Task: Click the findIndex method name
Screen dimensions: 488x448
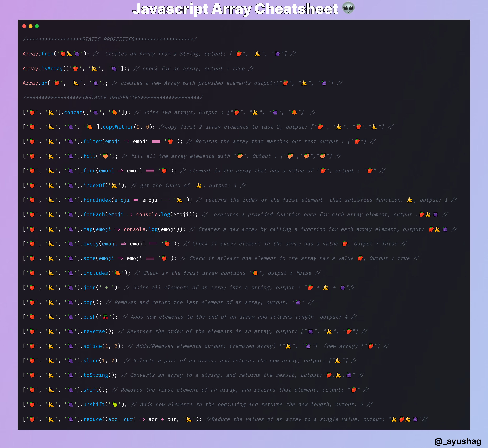Action: pyautogui.click(x=97, y=200)
